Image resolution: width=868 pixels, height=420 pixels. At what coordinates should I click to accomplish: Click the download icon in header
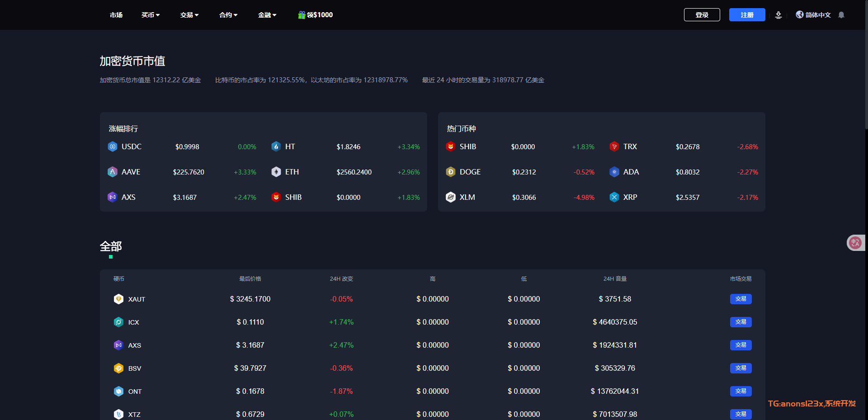tap(778, 15)
